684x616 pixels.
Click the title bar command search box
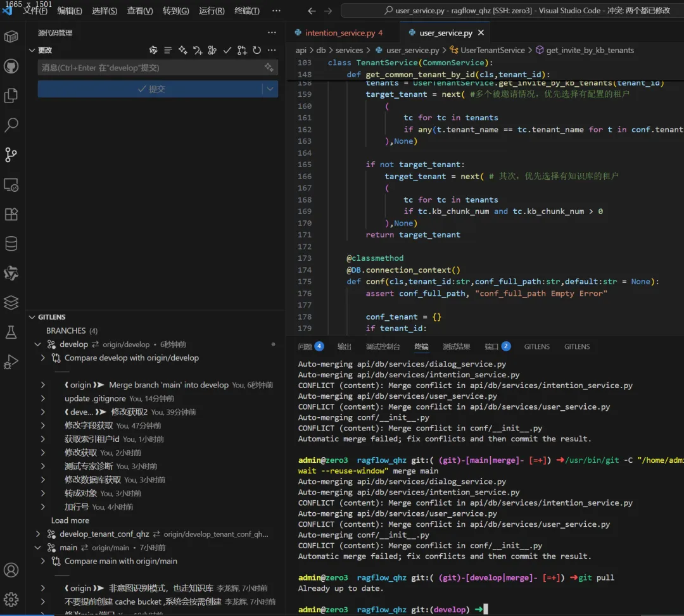512,11
